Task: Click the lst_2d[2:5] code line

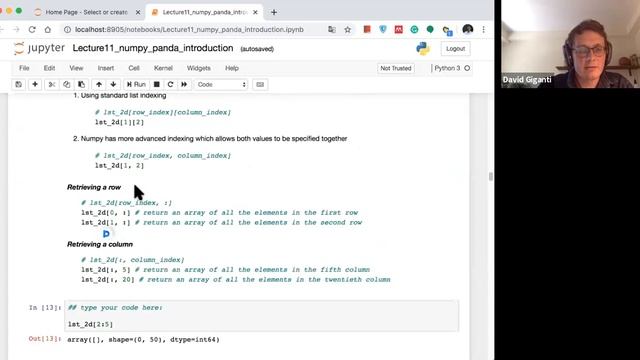Action: coord(90,324)
